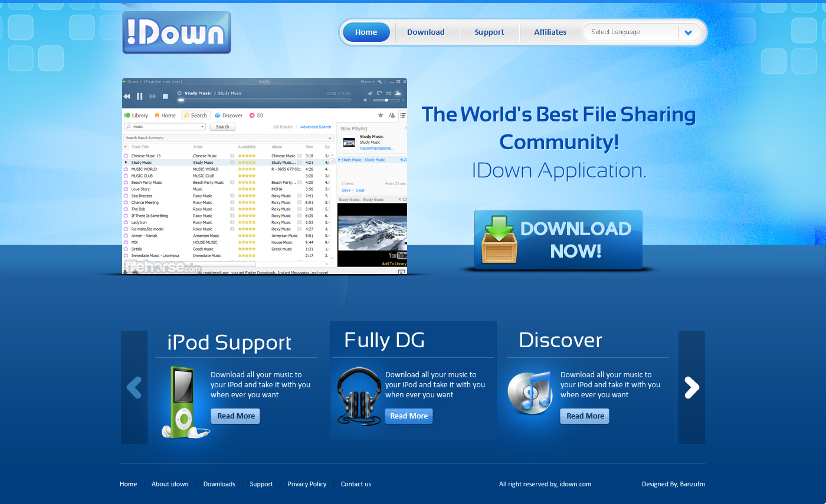The width and height of the screenshot is (826, 504).
Task: Open the Support nav item
Action: [x=489, y=32]
